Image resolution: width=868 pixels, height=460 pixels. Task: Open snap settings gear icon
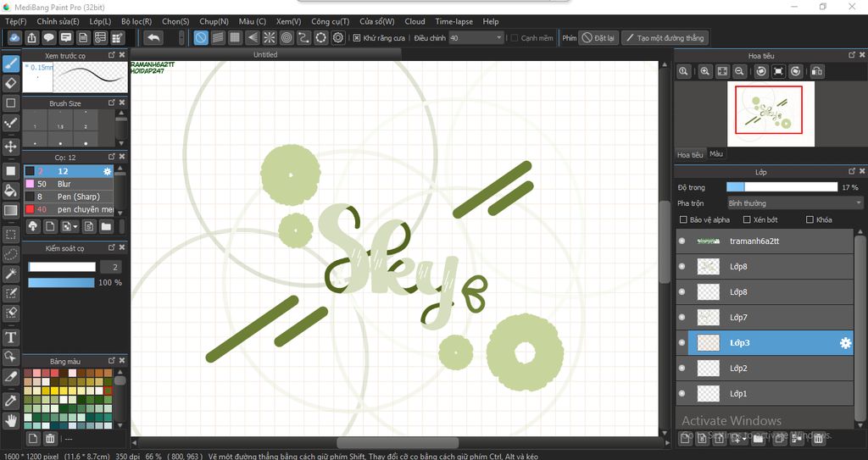click(337, 37)
